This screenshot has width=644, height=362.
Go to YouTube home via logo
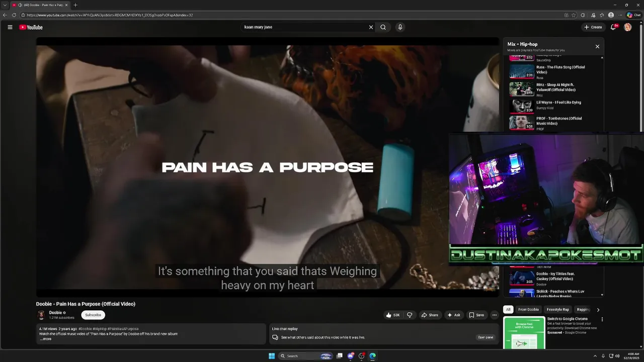point(31,27)
